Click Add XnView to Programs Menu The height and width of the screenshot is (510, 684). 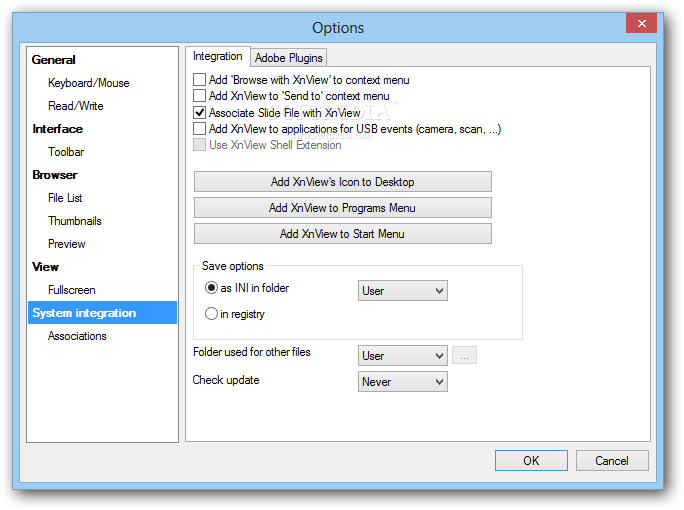click(x=342, y=208)
